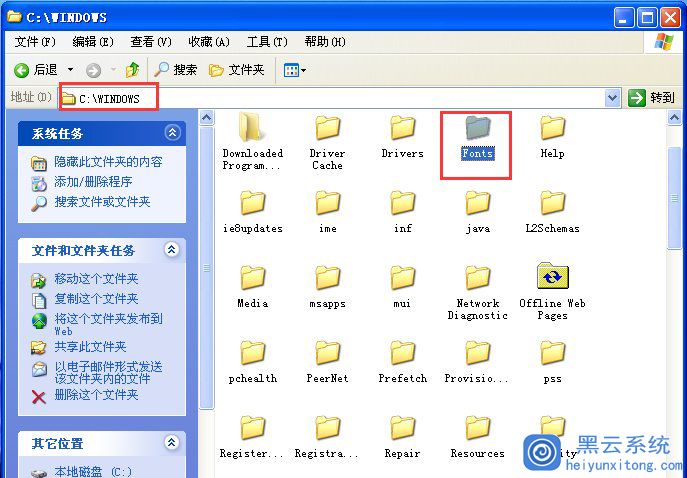Open the 文件(F) menu
687x478 pixels.
click(x=35, y=42)
